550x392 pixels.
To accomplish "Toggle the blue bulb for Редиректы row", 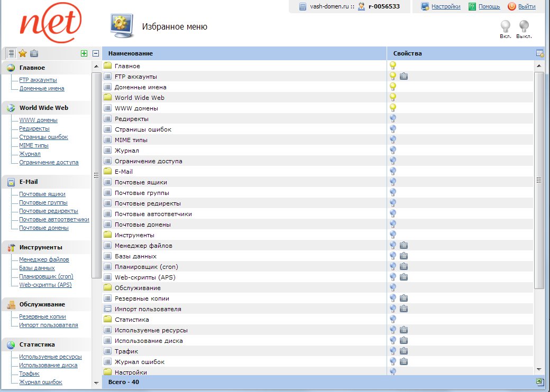I will pyautogui.click(x=393, y=118).
